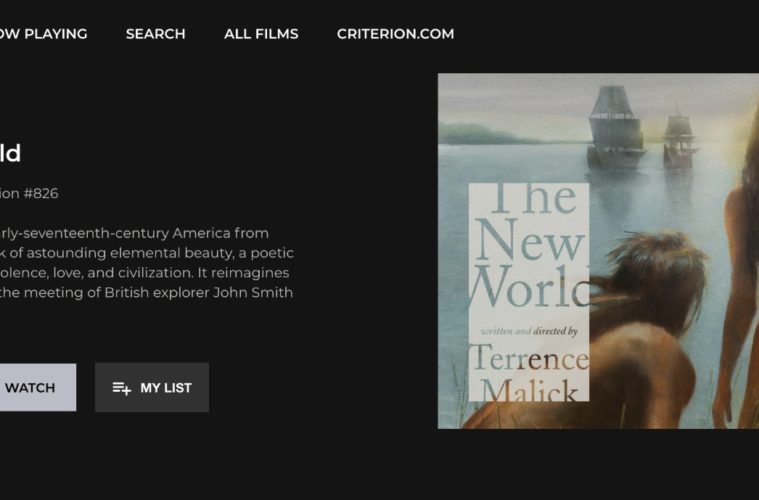759x500 pixels.
Task: Click Terrence Malick's name on the poster
Action: point(529,372)
